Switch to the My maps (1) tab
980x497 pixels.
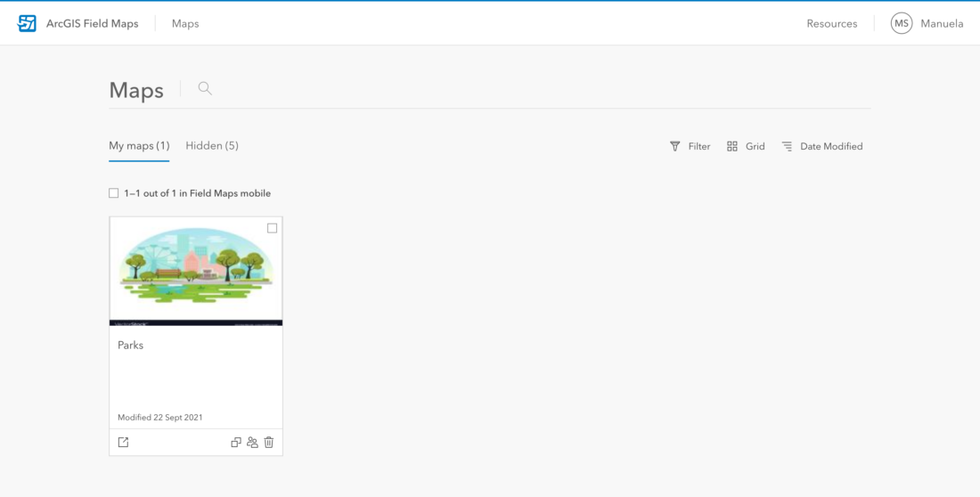pos(139,146)
